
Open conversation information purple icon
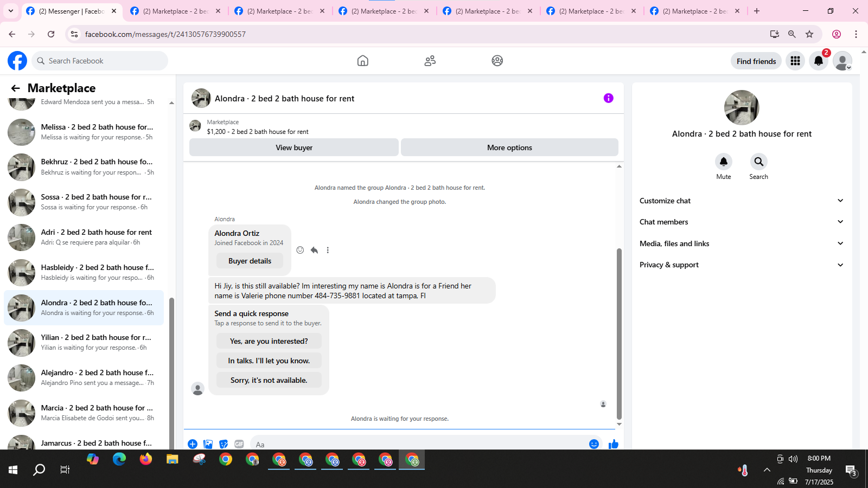point(609,98)
